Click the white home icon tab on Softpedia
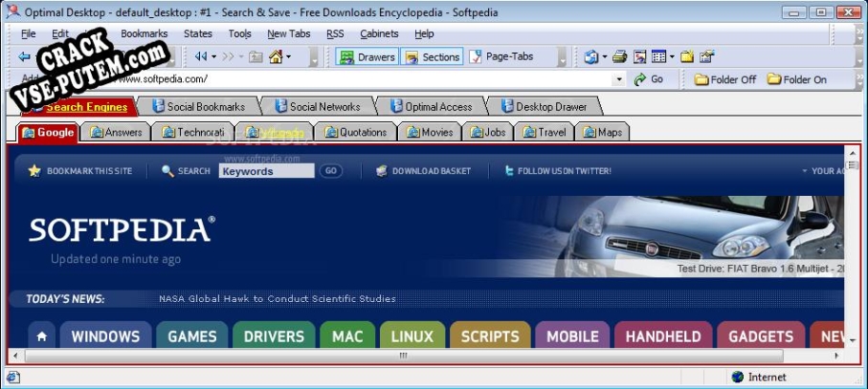Screen dimensions: 868x389 tap(41, 336)
